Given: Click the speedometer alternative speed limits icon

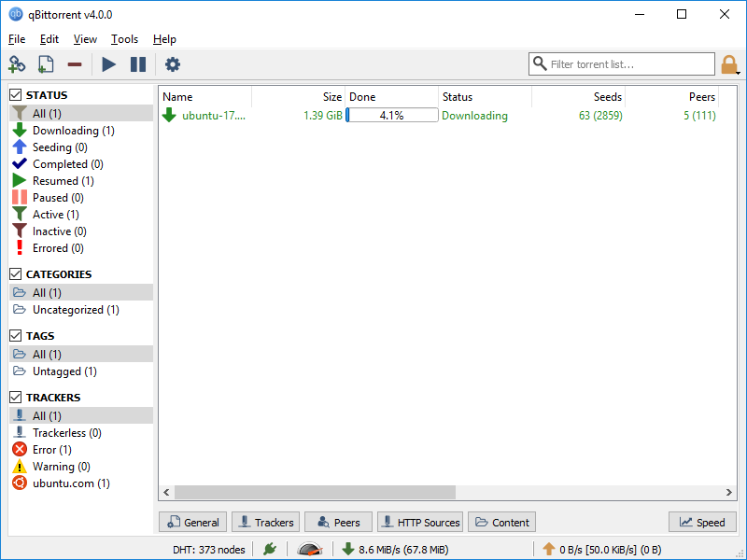Looking at the screenshot, I should pos(309,549).
